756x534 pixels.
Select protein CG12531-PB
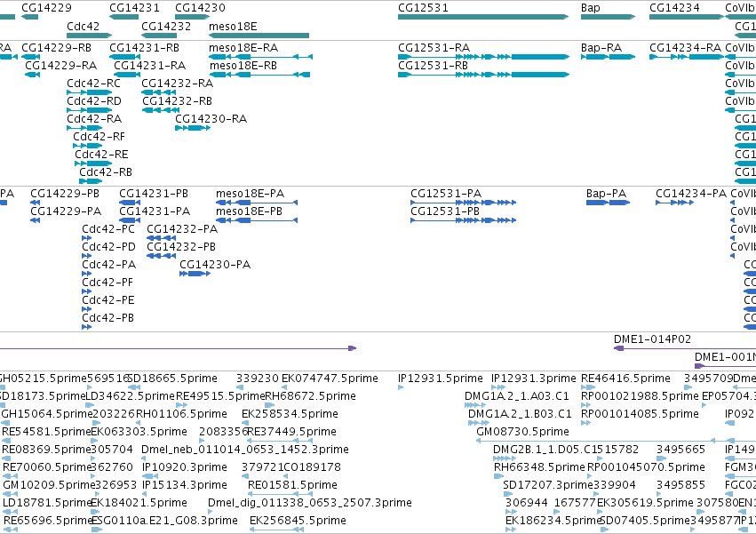[445, 211]
